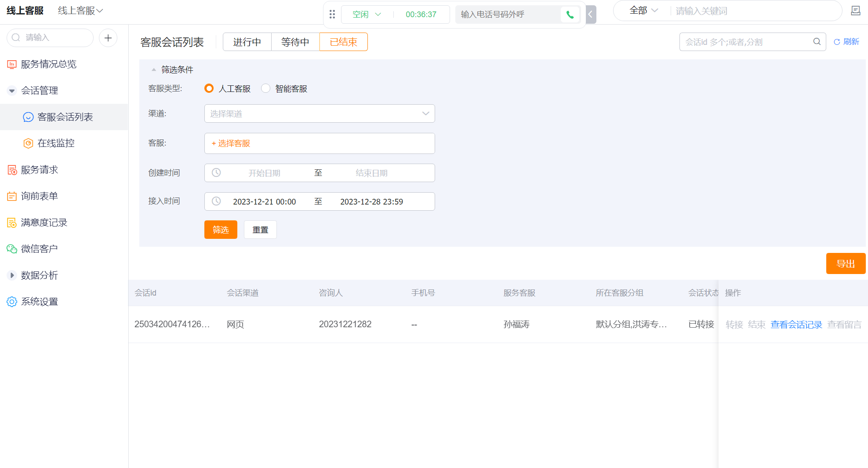This screenshot has width=868, height=468.
Task: Click + 选择客服 to pick an agent
Action: (x=231, y=143)
